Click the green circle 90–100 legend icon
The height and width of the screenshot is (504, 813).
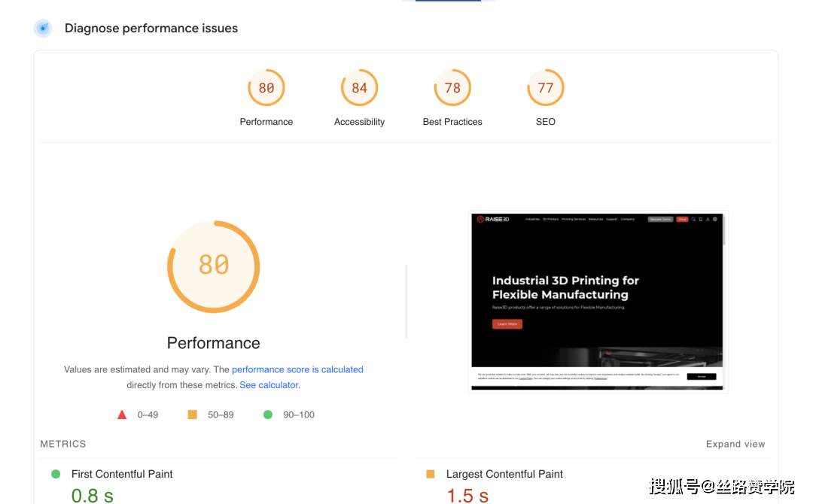pyautogui.click(x=267, y=414)
